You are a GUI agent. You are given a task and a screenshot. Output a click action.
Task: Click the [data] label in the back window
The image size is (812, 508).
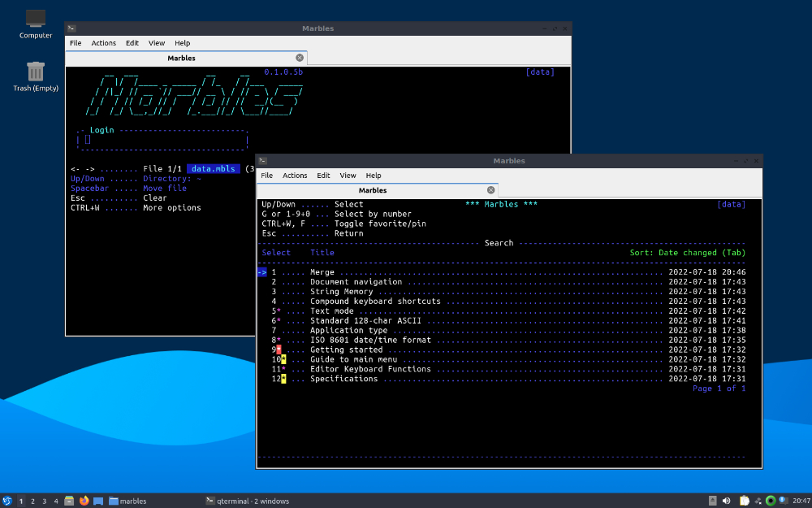(x=540, y=72)
